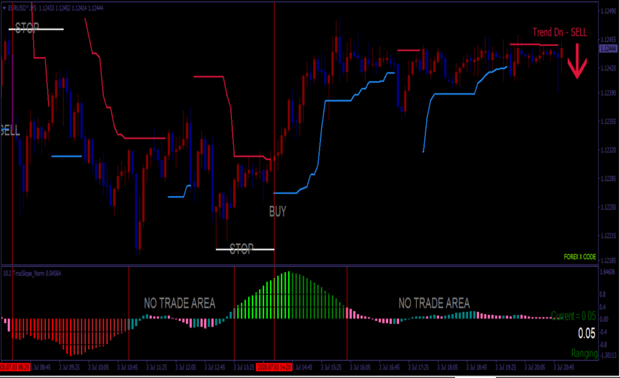Click the tallest green histogram bar
Viewport: 620px width, 378px height.
tap(288, 295)
